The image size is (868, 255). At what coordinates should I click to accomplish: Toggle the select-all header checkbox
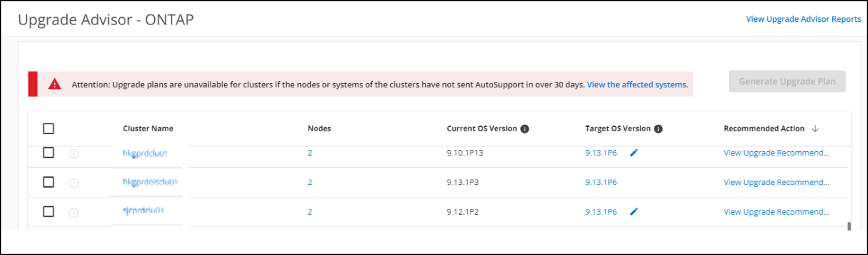(49, 129)
